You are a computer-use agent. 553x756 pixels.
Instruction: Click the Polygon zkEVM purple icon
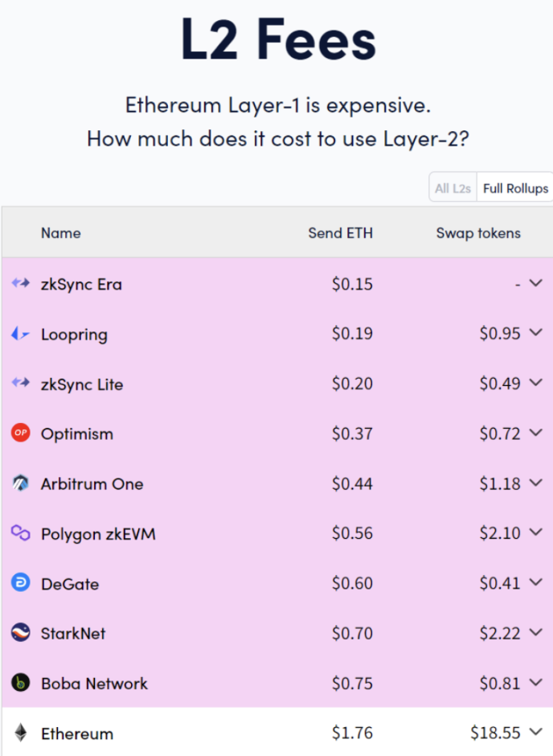(x=21, y=532)
